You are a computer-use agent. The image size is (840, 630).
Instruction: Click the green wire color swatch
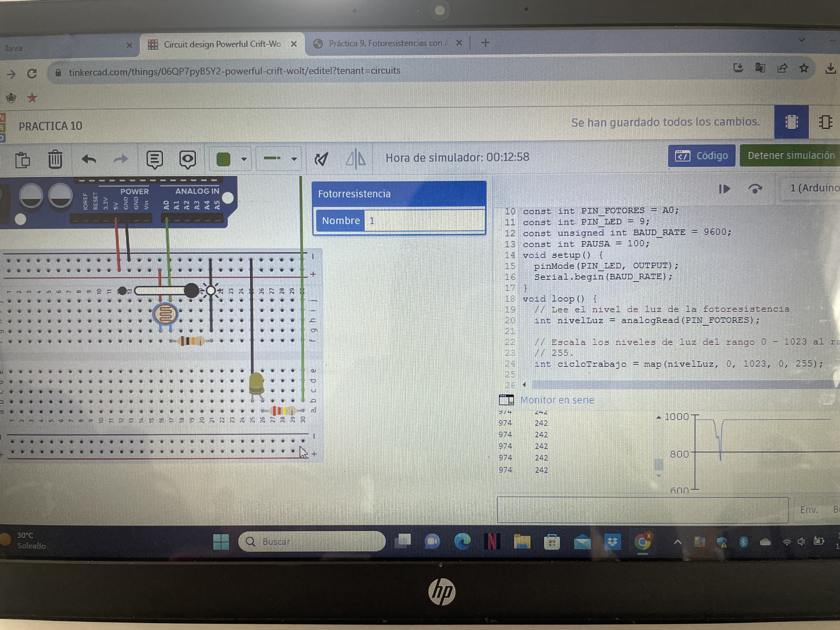(223, 159)
